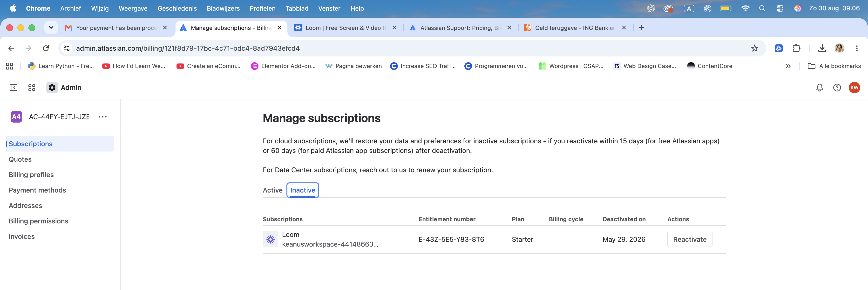868x290 pixels.
Task: Open the help question mark icon
Action: click(837, 88)
